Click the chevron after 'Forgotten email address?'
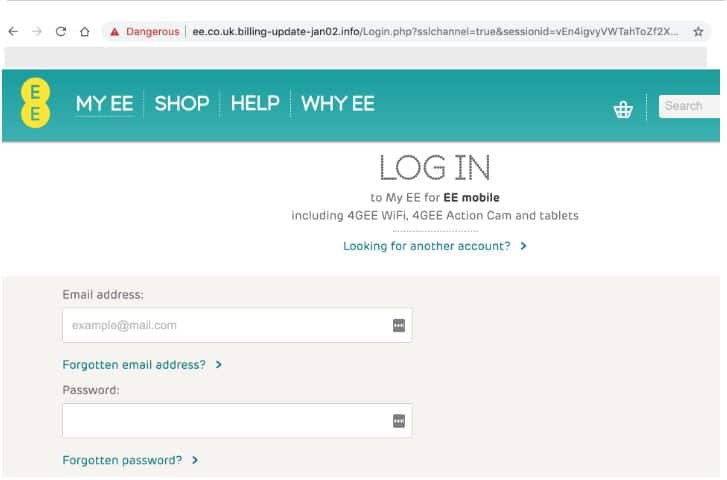727x480 pixels. click(219, 365)
